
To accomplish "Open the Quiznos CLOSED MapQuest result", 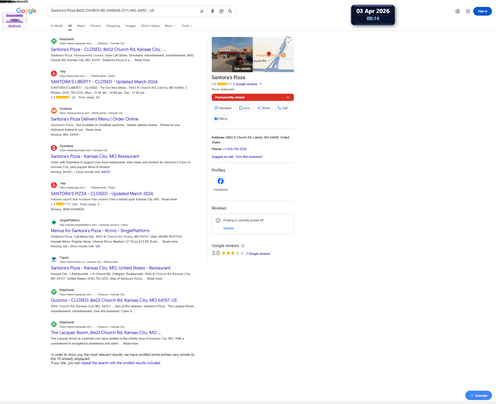I will [114, 300].
